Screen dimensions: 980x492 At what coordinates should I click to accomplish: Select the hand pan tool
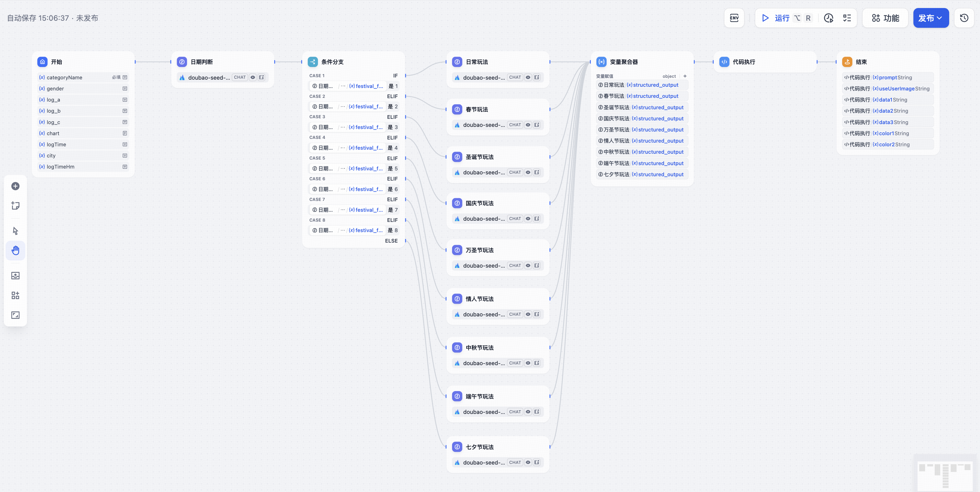(x=15, y=250)
